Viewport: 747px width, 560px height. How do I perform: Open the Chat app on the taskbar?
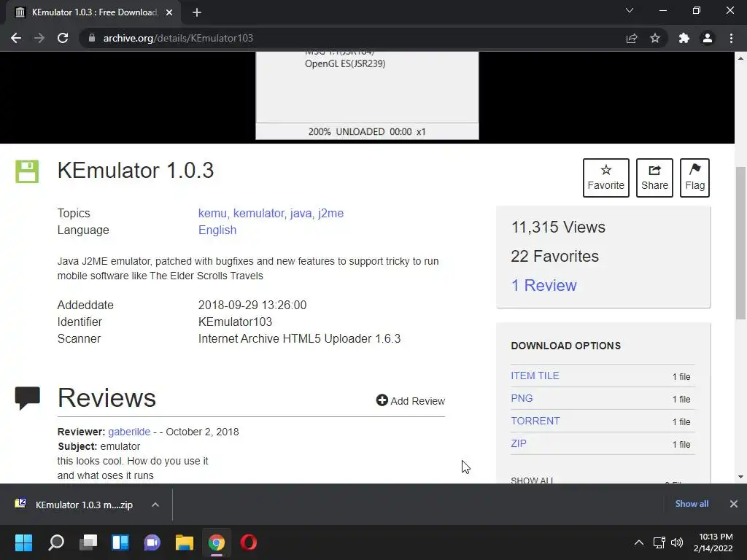pyautogui.click(x=152, y=542)
